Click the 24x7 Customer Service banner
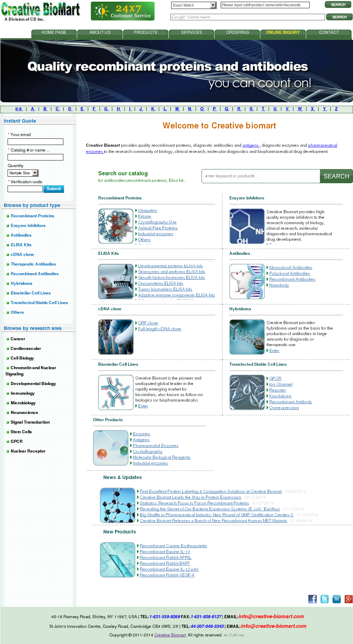This screenshot has width=353, height=644. click(123, 11)
